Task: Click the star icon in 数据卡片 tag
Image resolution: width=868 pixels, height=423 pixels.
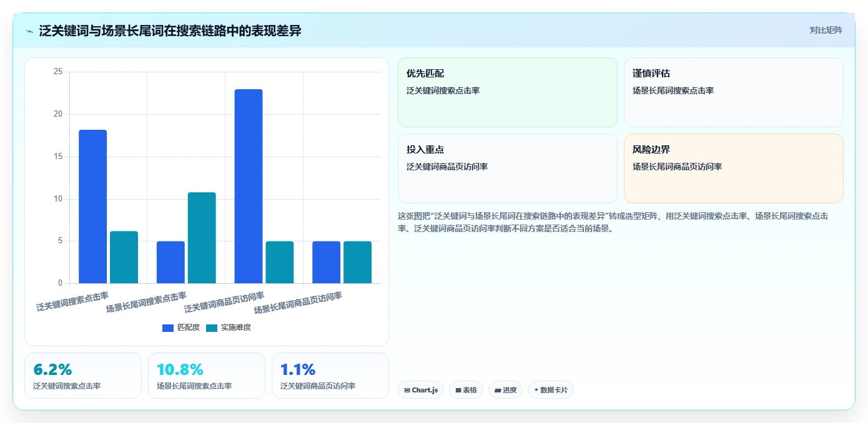Action: pos(536,390)
